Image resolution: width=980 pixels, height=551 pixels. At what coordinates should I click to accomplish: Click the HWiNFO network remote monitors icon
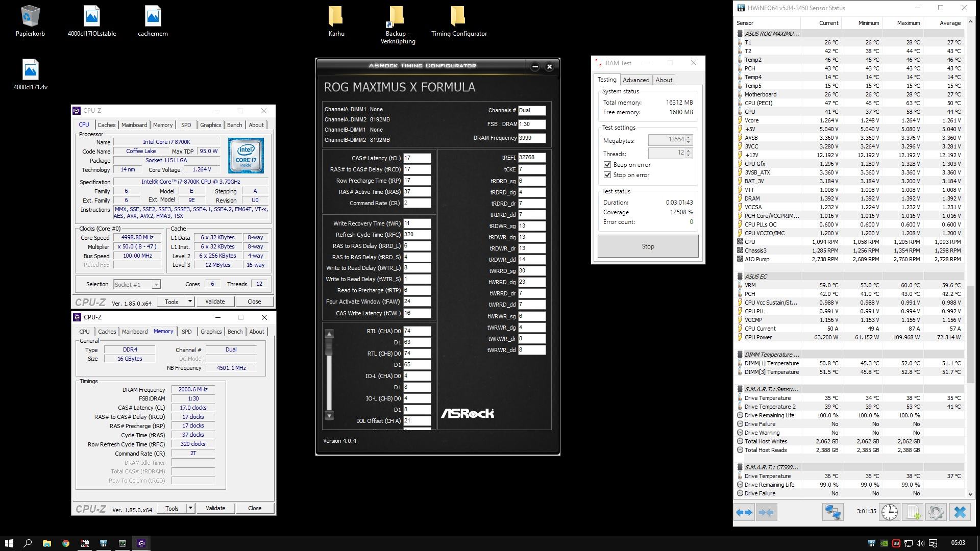832,512
